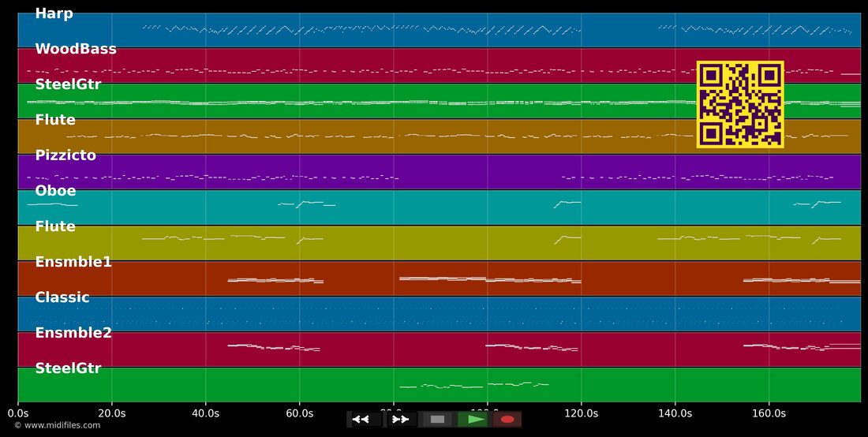Click the 0.0s time axis label

click(18, 413)
